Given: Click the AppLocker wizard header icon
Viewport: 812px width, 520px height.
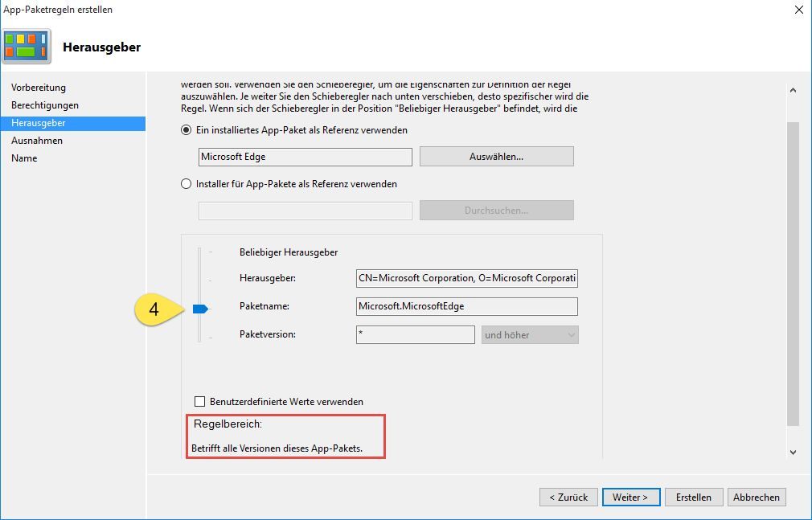Looking at the screenshot, I should tap(27, 47).
